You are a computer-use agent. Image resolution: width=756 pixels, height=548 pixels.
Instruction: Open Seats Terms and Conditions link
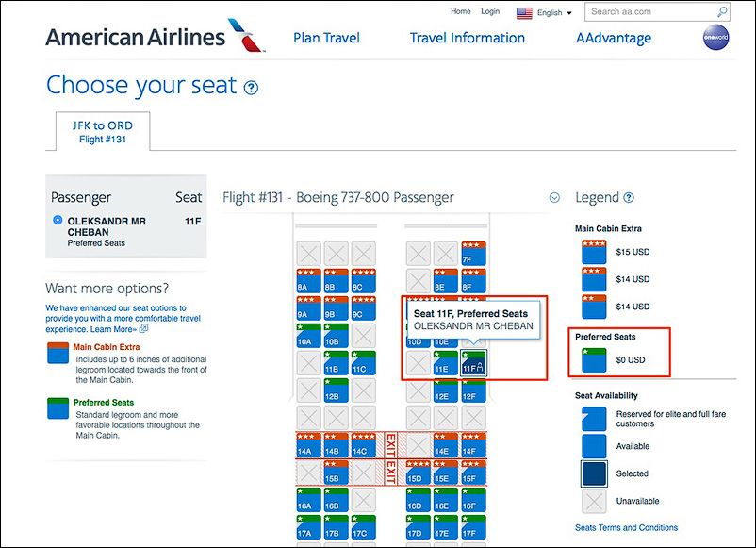[x=626, y=528]
